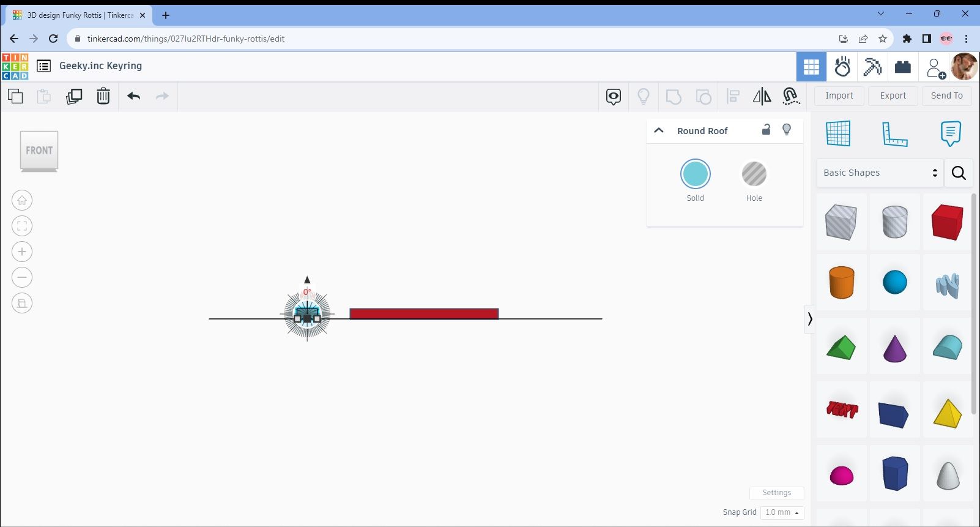Click the Ungroup shapes icon
Viewport: 980px width, 527px height.
coord(703,97)
